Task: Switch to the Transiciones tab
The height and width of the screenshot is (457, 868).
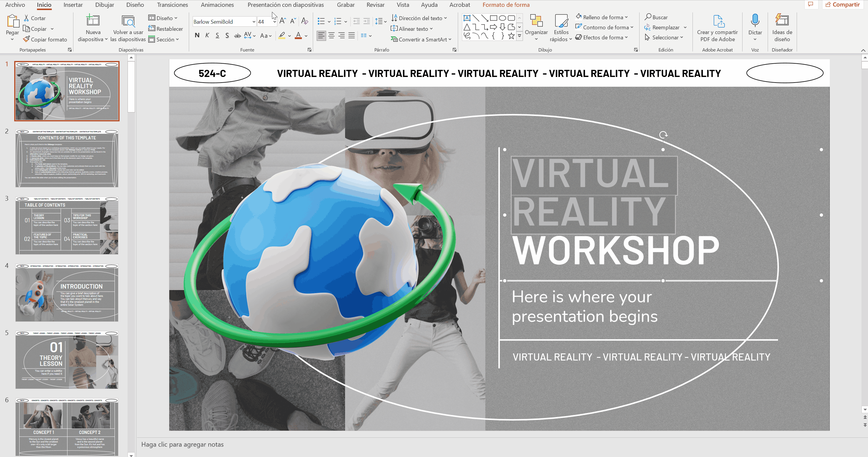Action: [173, 5]
